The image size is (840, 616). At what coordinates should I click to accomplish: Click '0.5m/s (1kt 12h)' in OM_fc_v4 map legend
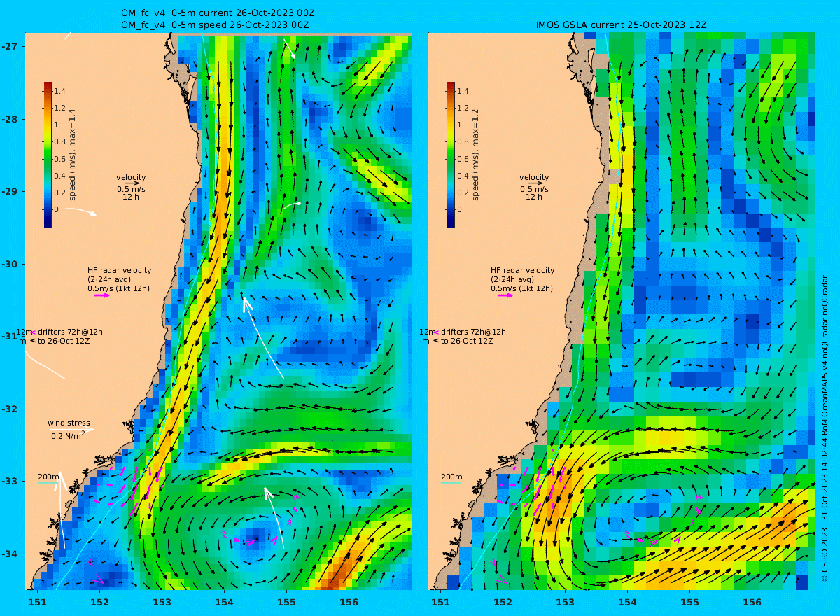pos(118,288)
